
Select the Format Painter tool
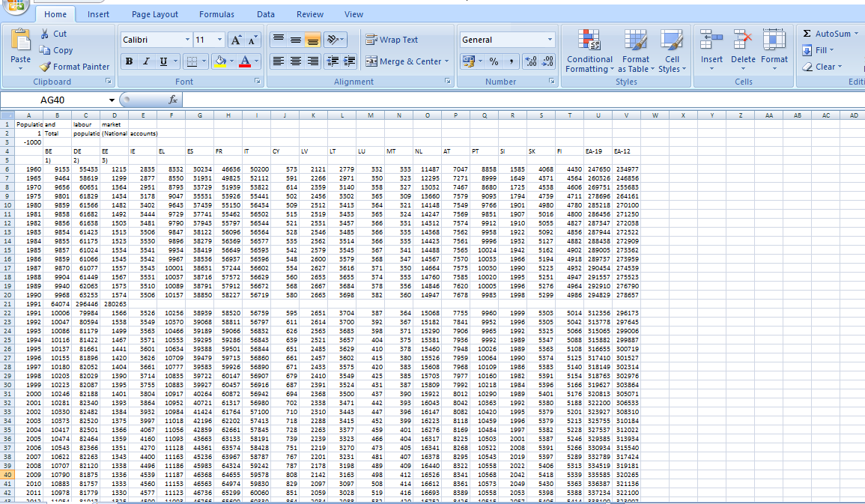click(x=74, y=67)
